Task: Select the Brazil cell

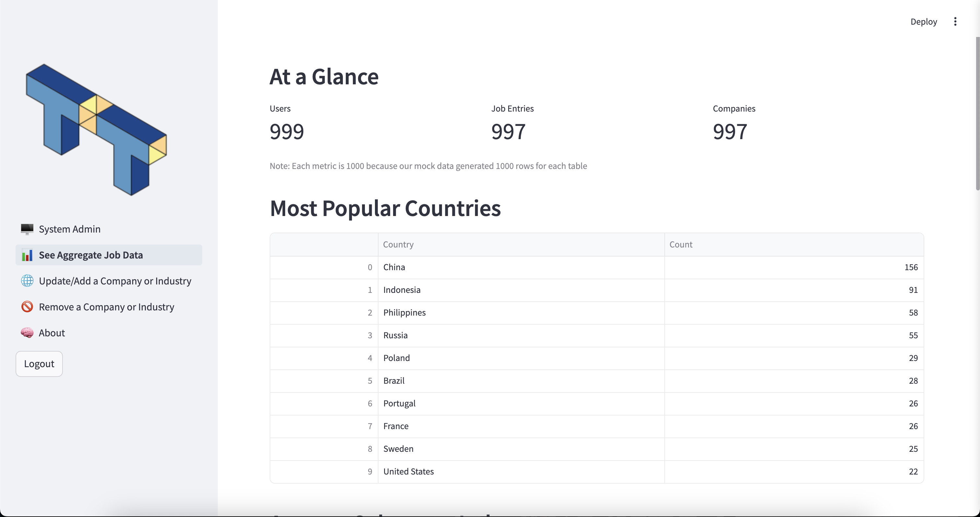Action: tap(521, 381)
